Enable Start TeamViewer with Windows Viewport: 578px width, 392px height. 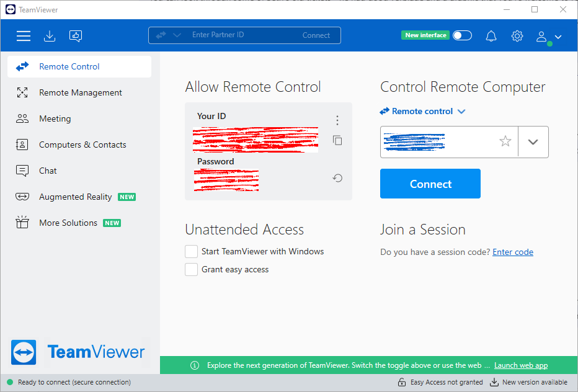click(192, 251)
